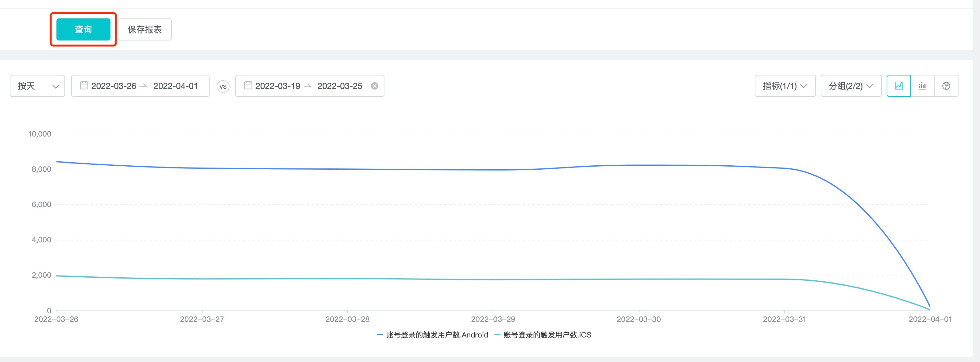Click the 保存报表 save report button
980x362 pixels.
coord(145,29)
